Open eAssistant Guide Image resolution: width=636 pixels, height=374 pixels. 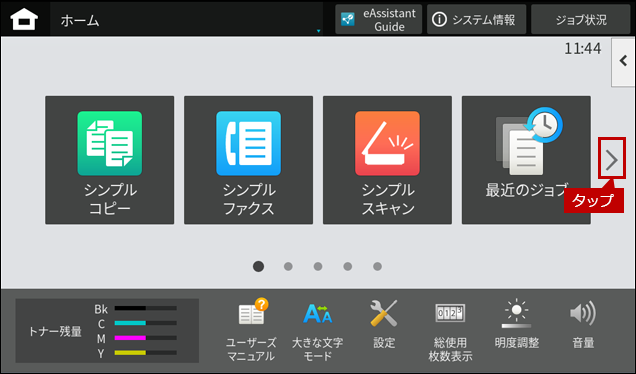[x=378, y=19]
